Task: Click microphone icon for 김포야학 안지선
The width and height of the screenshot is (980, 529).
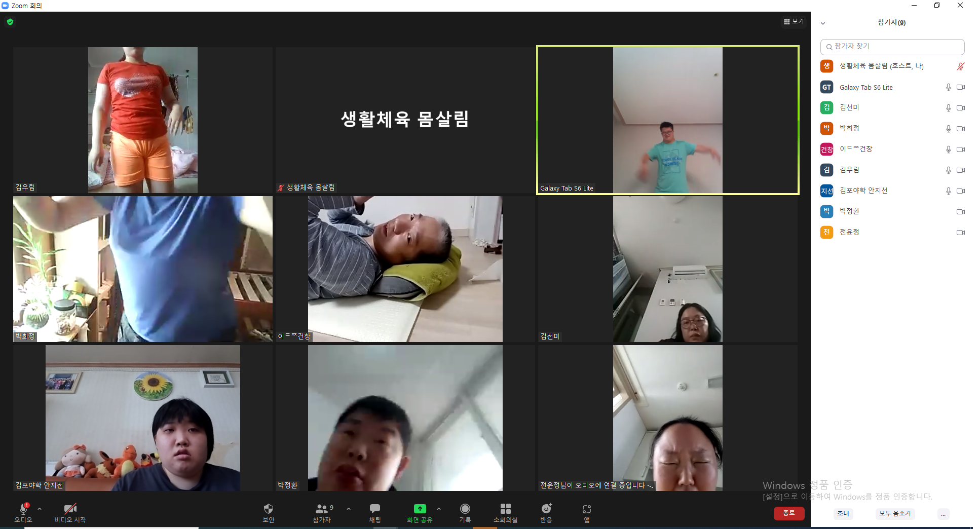Action: (x=948, y=191)
